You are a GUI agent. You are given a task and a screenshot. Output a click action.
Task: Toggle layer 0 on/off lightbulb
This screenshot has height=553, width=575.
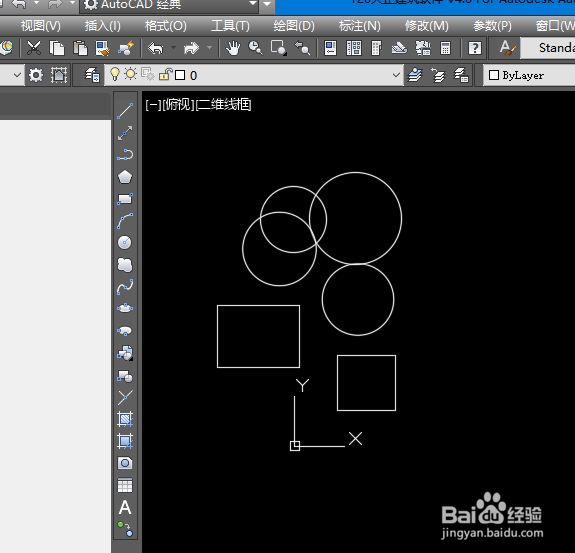click(115, 75)
